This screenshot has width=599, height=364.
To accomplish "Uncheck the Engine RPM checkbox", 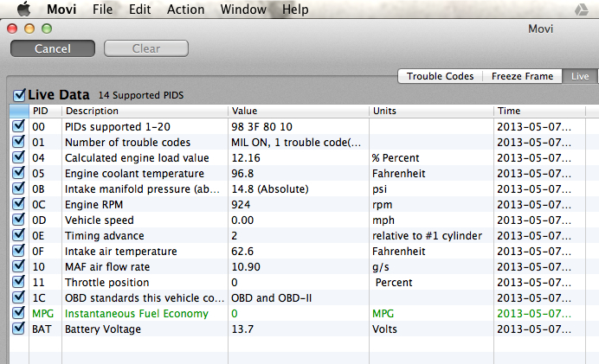I will pyautogui.click(x=18, y=205).
